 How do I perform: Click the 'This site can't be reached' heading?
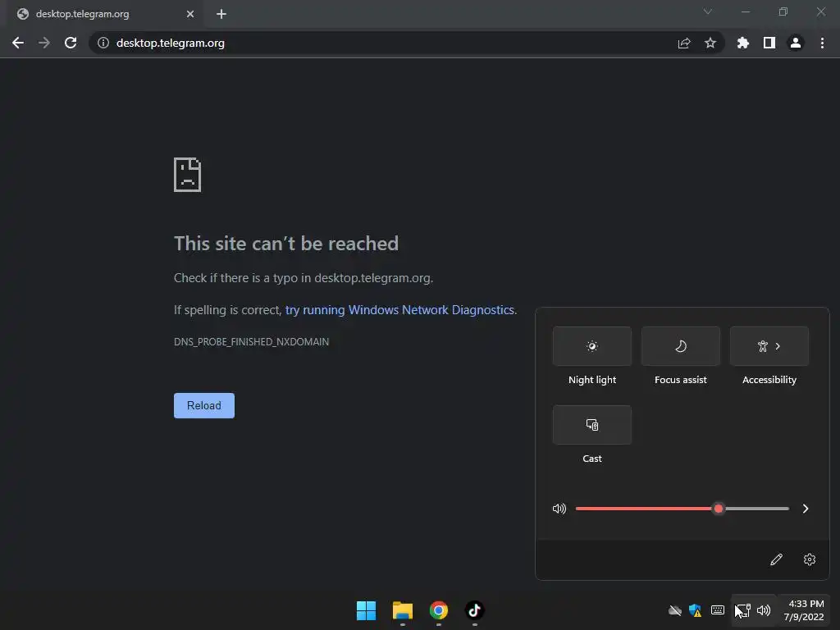286,244
